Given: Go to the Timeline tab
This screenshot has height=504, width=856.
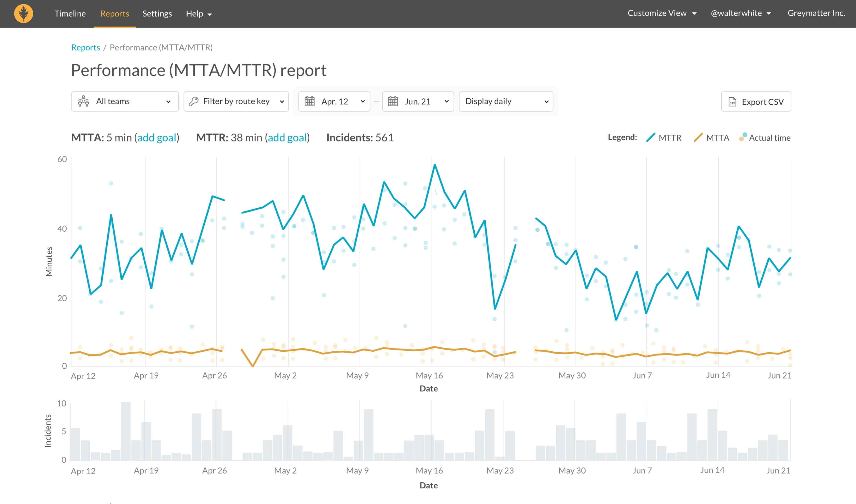Looking at the screenshot, I should [70, 14].
